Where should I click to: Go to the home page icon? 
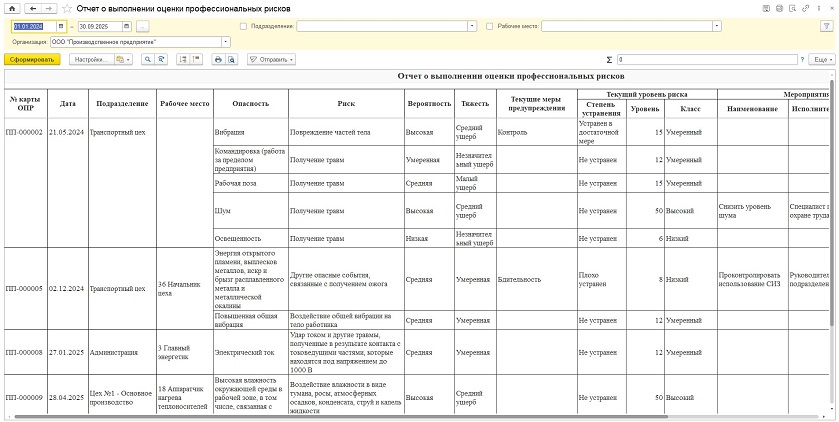12,9
